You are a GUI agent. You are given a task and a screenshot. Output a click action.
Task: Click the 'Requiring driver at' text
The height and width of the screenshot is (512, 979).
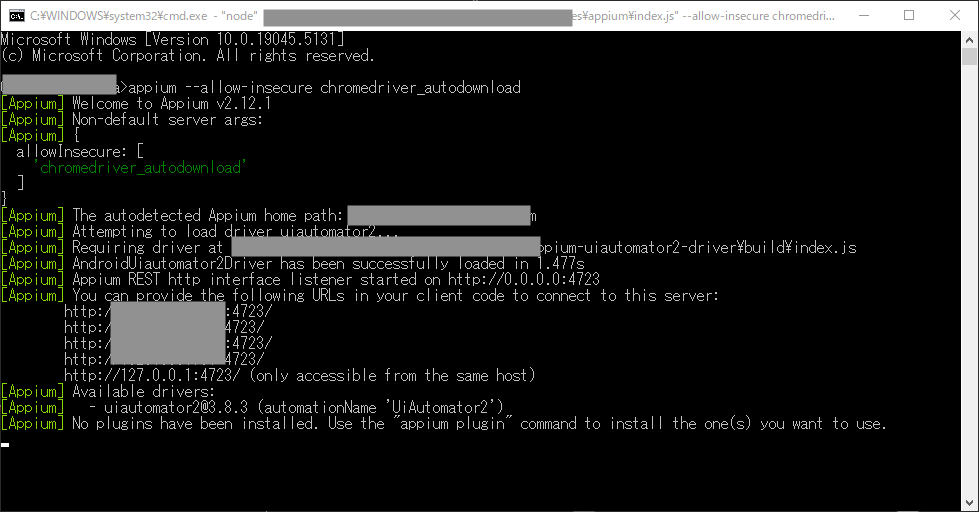147,248
